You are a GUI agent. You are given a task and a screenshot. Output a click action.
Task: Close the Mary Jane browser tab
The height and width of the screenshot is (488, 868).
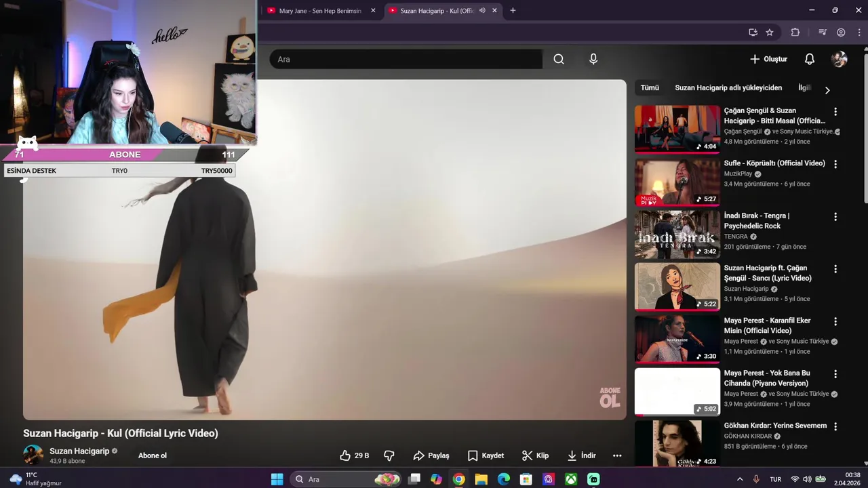373,11
